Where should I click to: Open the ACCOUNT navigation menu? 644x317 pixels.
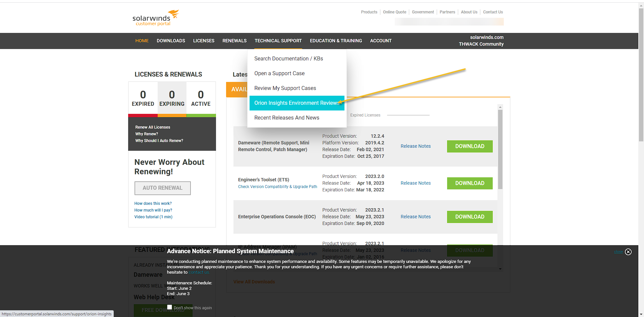click(x=381, y=41)
